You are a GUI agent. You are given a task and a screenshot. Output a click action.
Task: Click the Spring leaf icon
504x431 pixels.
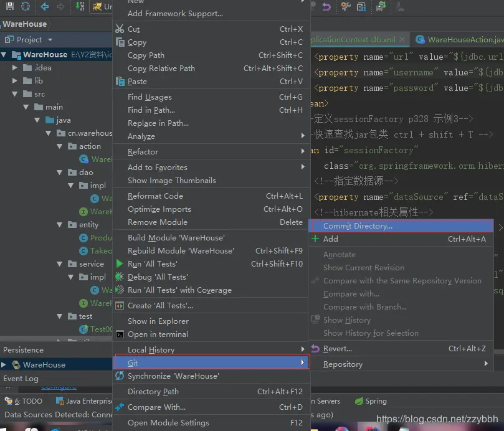(x=359, y=400)
